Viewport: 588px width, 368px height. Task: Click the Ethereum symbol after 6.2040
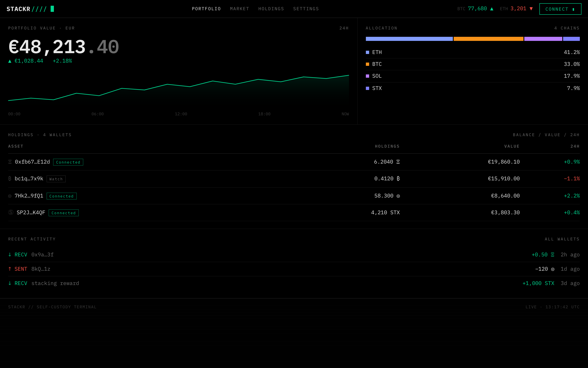(398, 162)
